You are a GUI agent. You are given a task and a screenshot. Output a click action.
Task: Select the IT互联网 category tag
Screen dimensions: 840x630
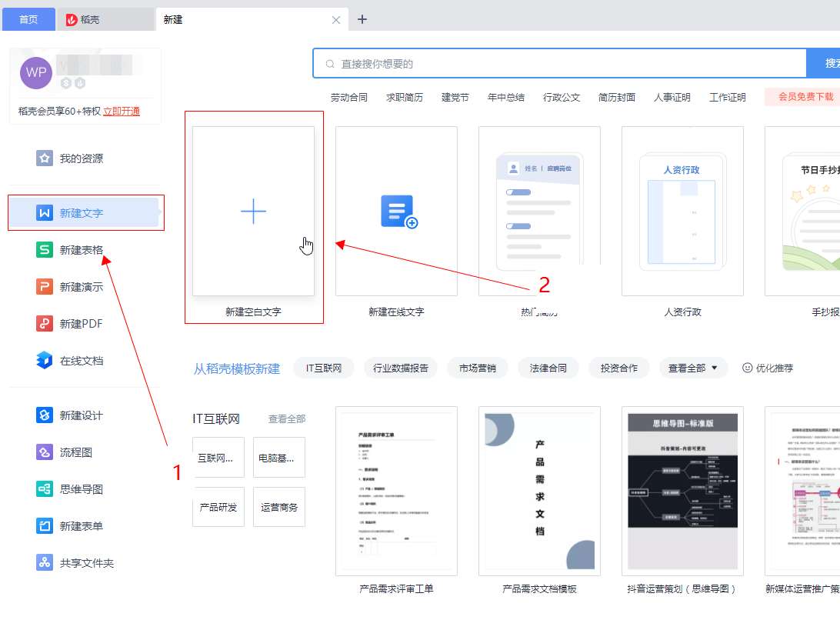coord(323,368)
